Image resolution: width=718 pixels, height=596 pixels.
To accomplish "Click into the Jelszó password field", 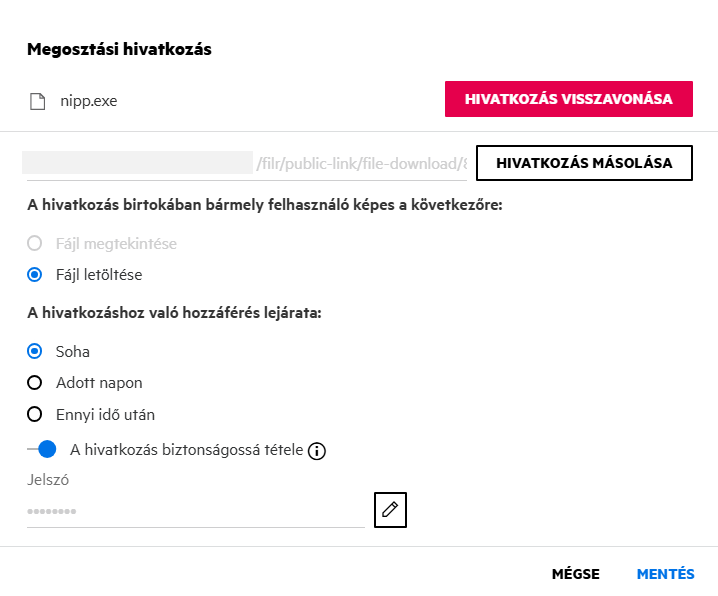I will click(195, 511).
